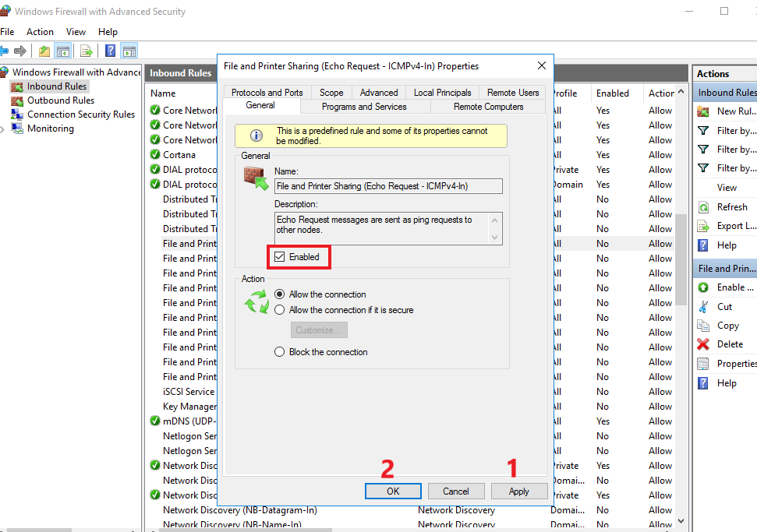Viewport: 757px width, 532px height.
Task: Click the rules list vertical scrollbar
Action: 683,312
